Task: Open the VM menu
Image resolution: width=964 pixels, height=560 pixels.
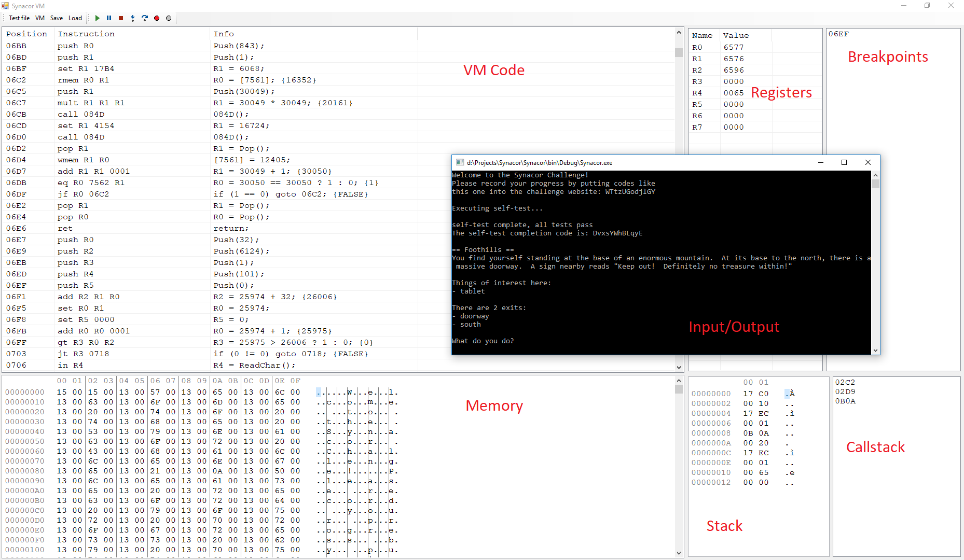Action: tap(40, 18)
